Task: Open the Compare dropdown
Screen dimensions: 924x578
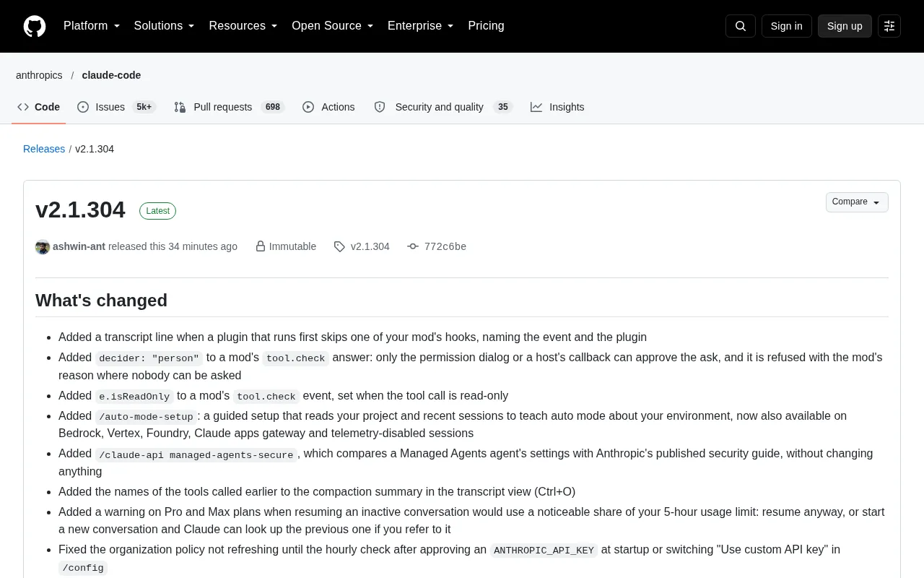Action: [857, 202]
